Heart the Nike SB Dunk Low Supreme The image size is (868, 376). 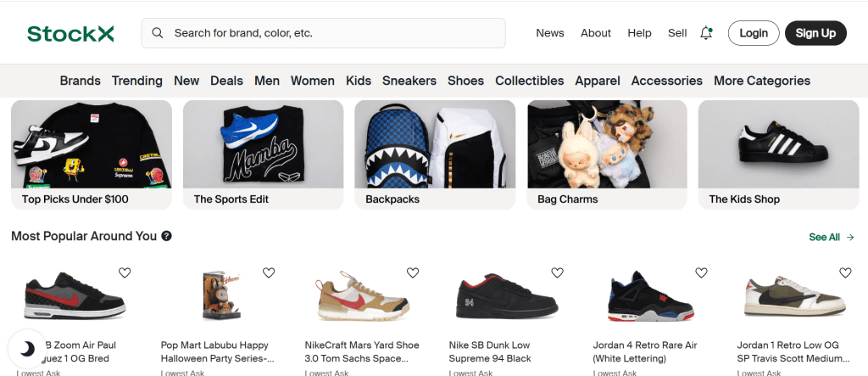pyautogui.click(x=557, y=272)
